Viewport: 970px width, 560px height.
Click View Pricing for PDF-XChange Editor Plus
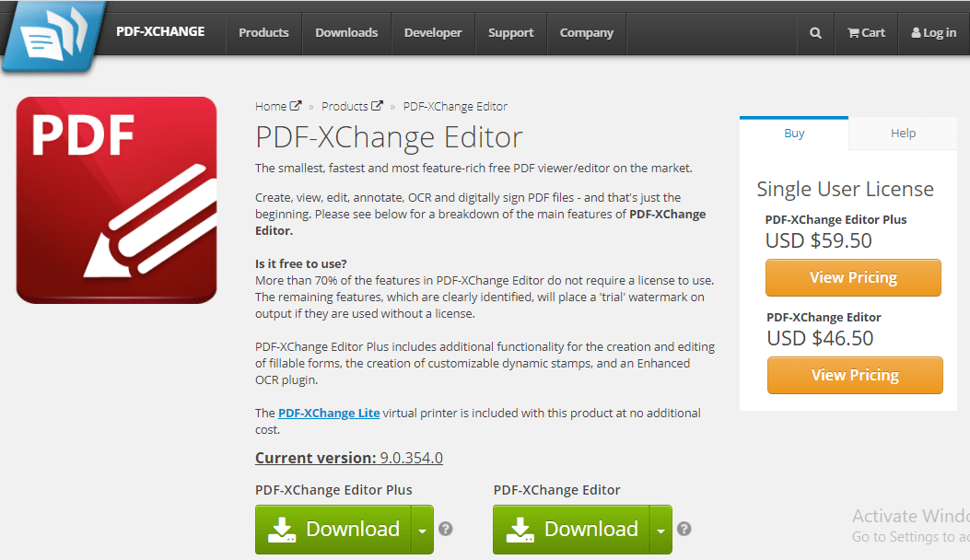click(853, 277)
